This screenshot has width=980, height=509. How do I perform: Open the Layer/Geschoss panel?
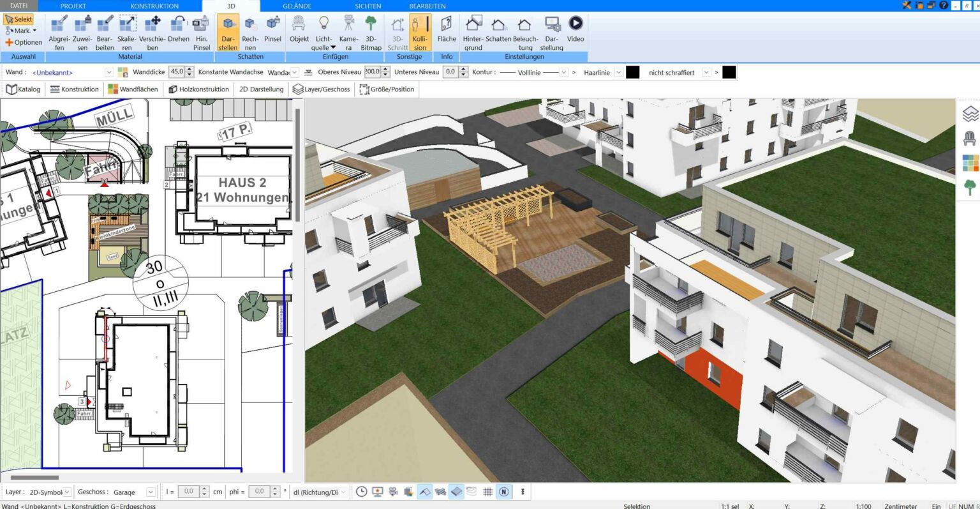(x=322, y=89)
